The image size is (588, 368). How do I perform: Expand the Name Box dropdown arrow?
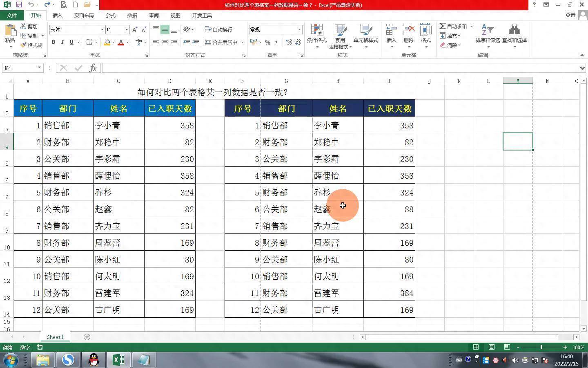point(39,68)
